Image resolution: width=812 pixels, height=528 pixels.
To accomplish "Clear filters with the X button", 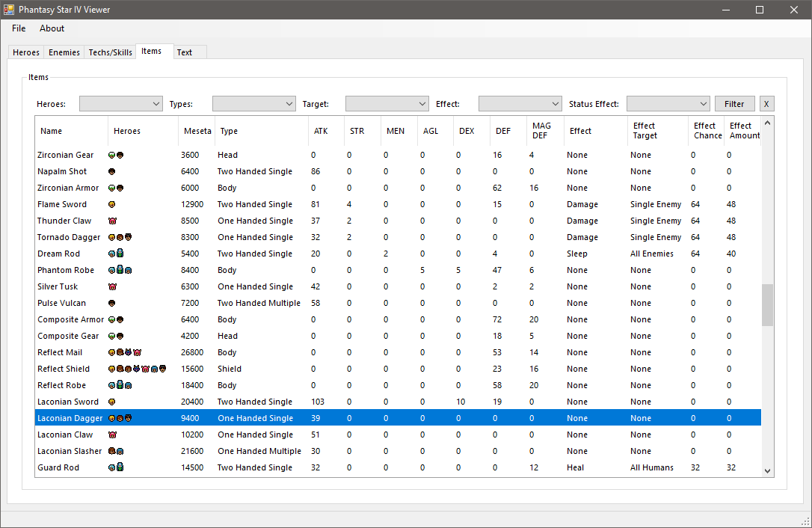I will coord(766,104).
